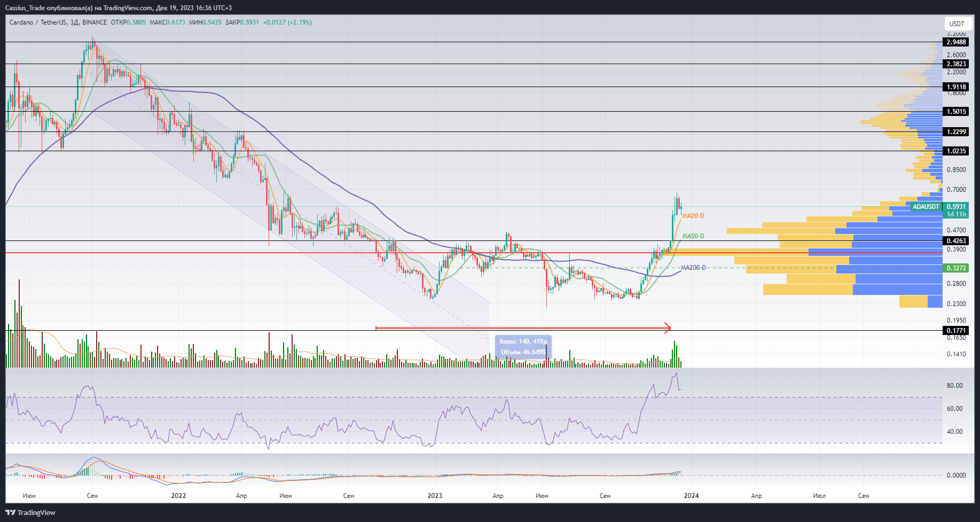Click the 2022 label on time axis
This screenshot has width=980, height=522.
coord(178,496)
